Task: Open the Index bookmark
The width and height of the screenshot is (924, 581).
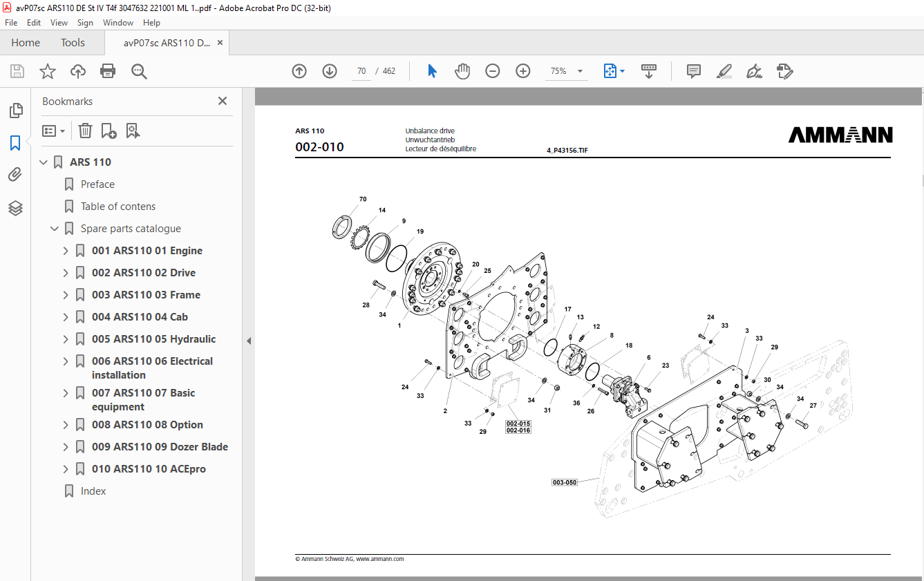Action: click(93, 491)
